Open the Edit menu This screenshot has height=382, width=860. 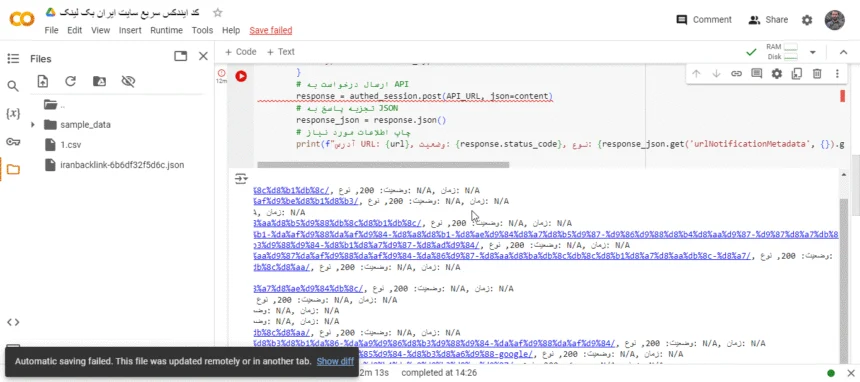[75, 30]
